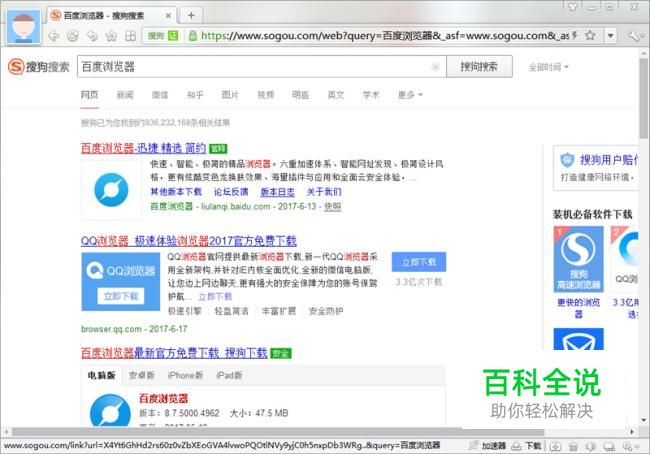Viewport: 650px width, 454px height.
Task: Open address bar dropdown arrow
Action: (x=610, y=36)
